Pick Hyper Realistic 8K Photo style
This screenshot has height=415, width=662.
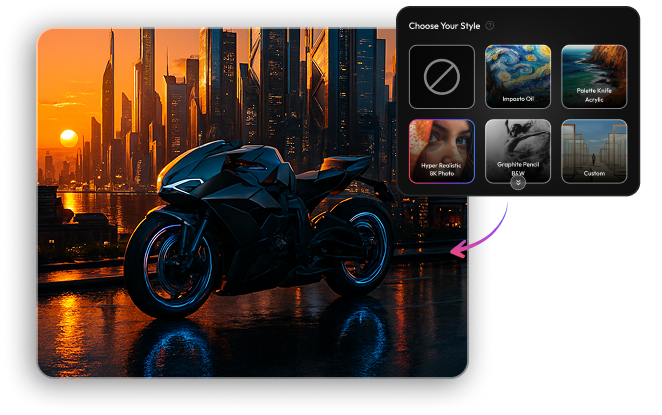441,151
